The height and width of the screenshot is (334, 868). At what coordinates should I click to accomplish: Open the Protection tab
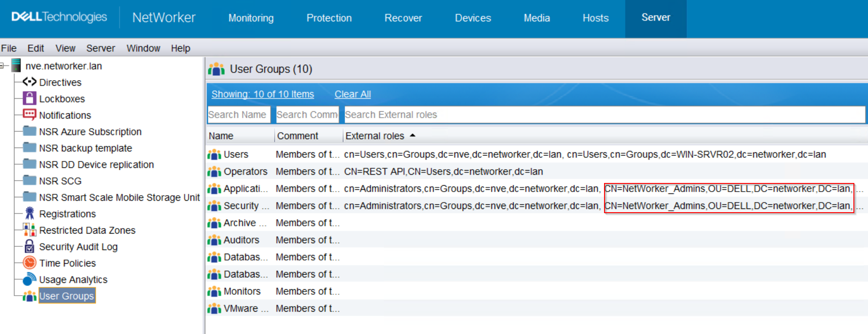(x=329, y=18)
